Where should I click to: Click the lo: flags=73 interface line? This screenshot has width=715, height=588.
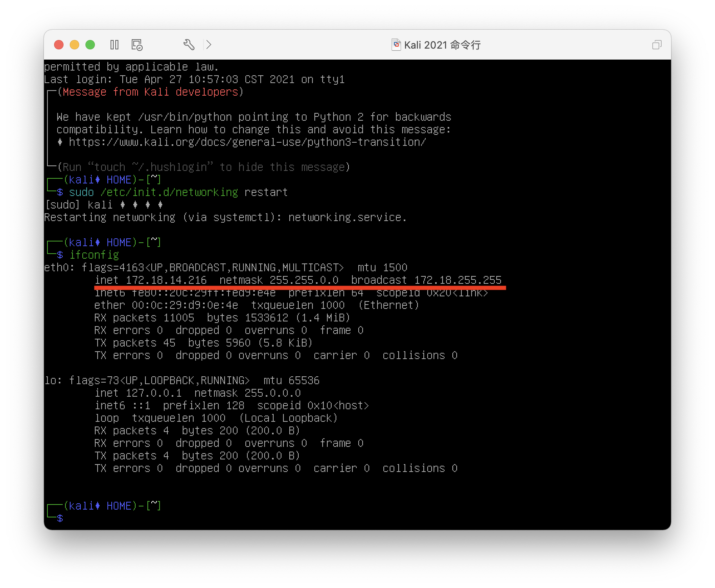click(182, 380)
